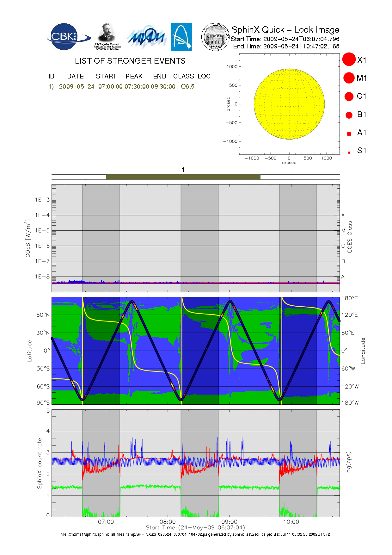Click the B1 red legend circle

[x=349, y=115]
